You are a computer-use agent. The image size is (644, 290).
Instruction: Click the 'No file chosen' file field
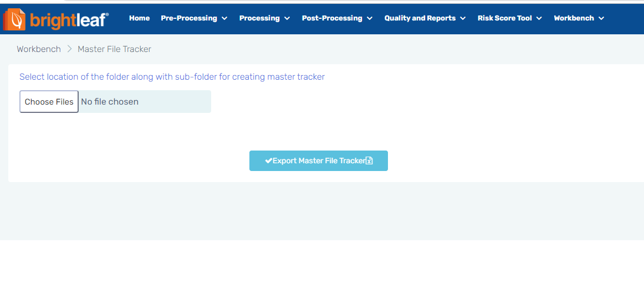click(144, 102)
